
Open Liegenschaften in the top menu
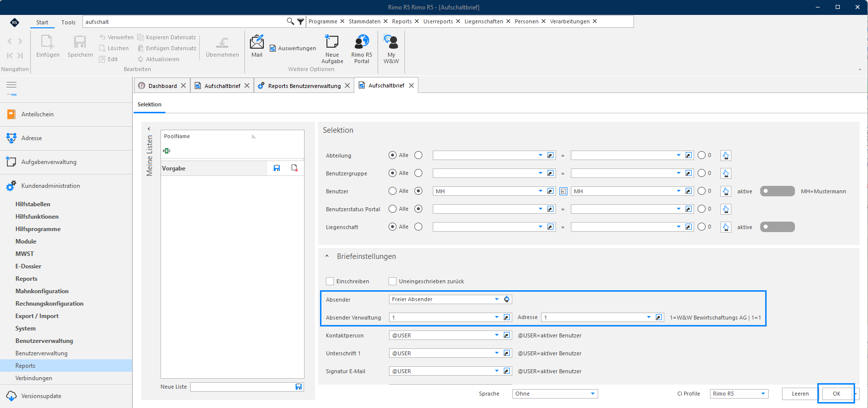point(484,21)
